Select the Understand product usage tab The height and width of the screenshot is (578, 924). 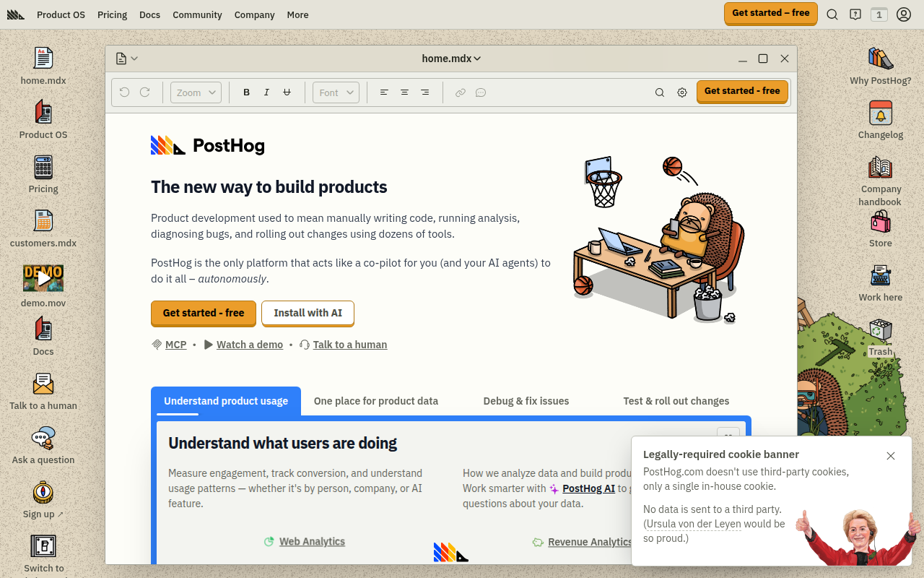pyautogui.click(x=226, y=401)
